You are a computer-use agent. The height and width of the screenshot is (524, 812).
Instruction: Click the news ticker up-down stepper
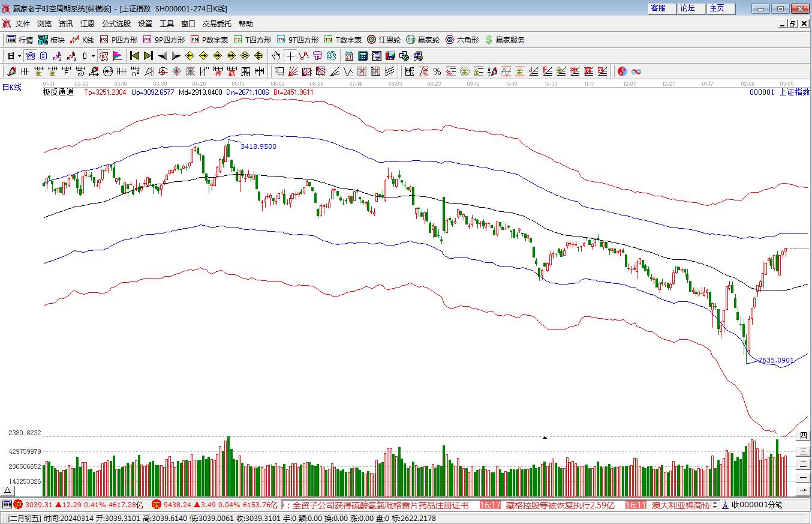click(x=715, y=505)
